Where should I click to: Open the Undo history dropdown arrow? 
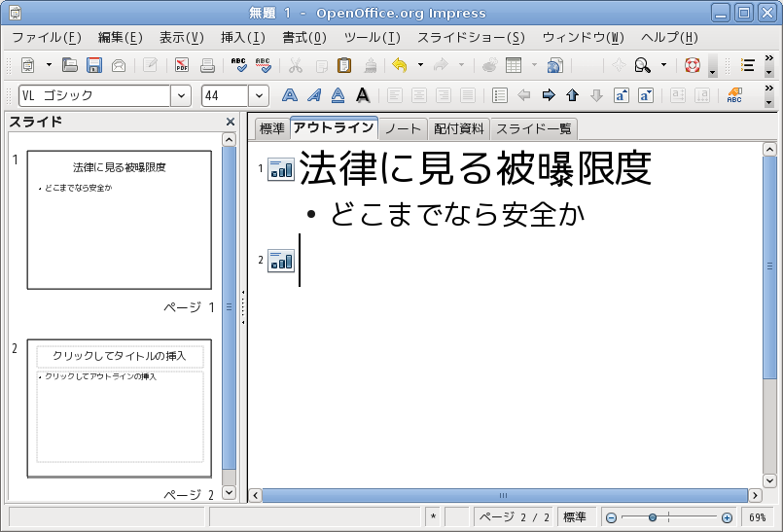point(420,65)
